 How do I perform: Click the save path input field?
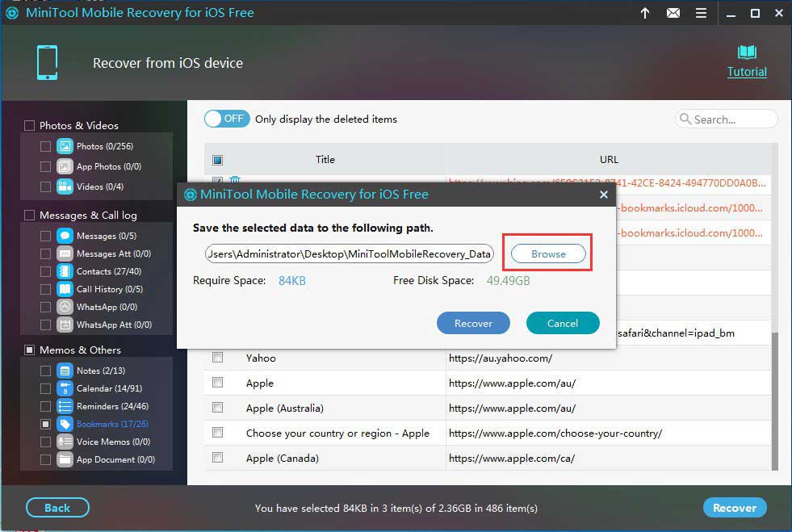350,253
